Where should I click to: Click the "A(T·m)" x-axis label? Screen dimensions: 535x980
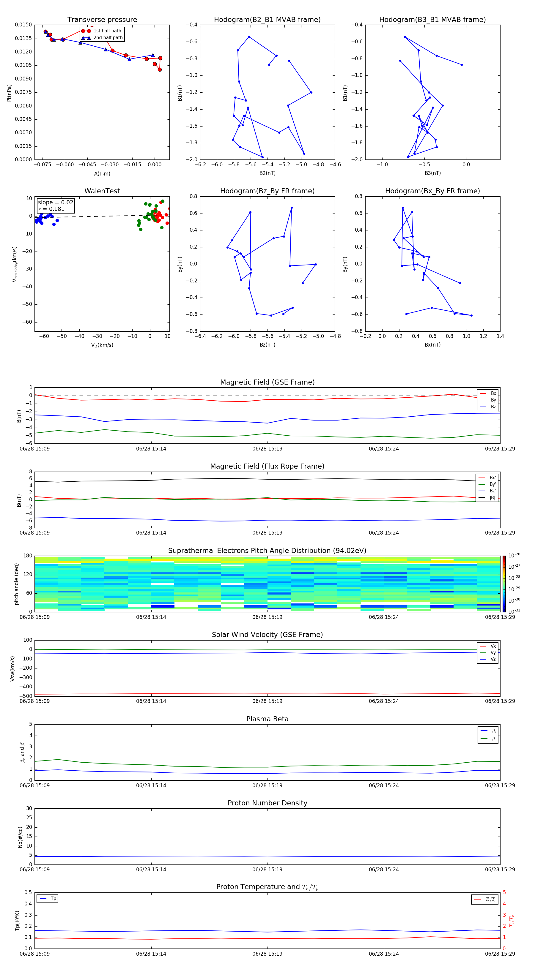click(102, 174)
